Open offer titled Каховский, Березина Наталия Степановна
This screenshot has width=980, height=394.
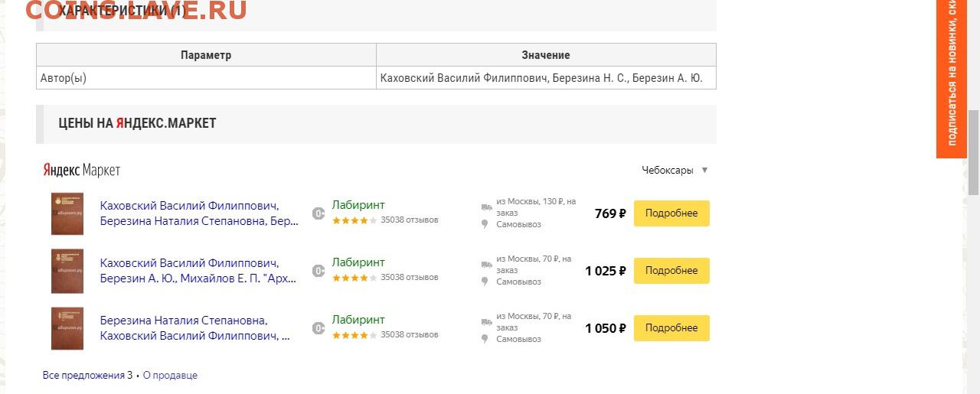click(199, 213)
